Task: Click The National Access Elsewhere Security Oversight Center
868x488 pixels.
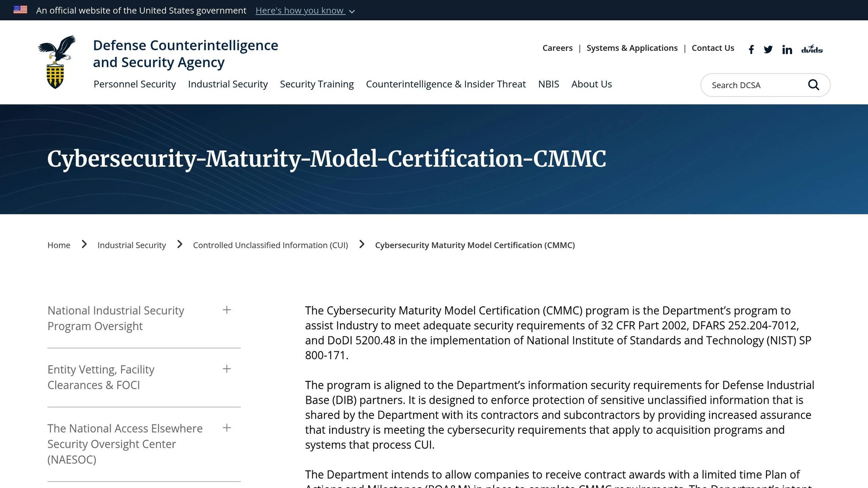Action: point(125,444)
